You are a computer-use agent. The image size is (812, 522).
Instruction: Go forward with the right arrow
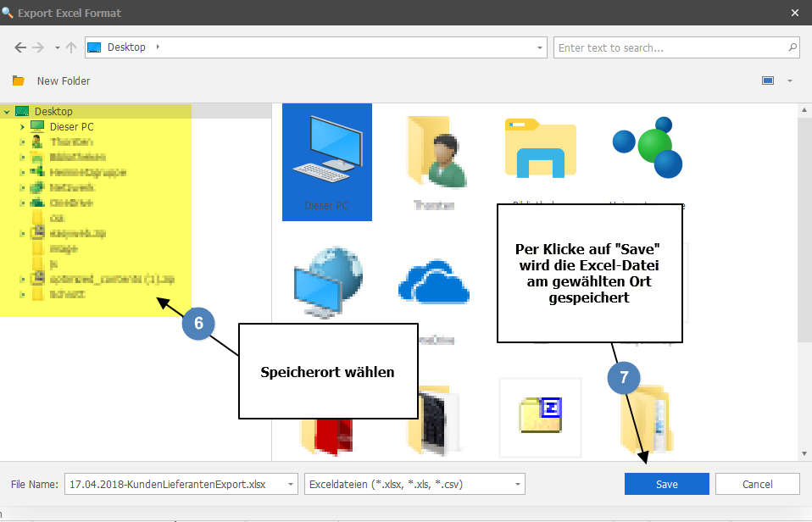pos(38,47)
